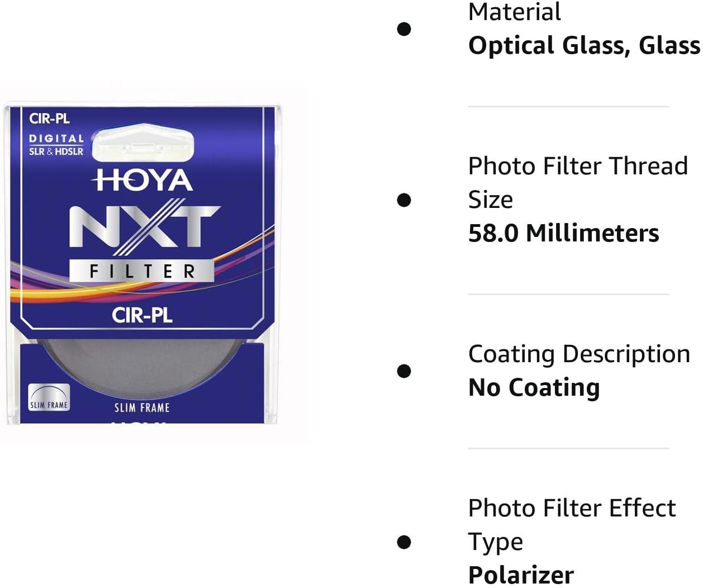Click the DIGITAL SLR & HDSLR label

point(56,145)
